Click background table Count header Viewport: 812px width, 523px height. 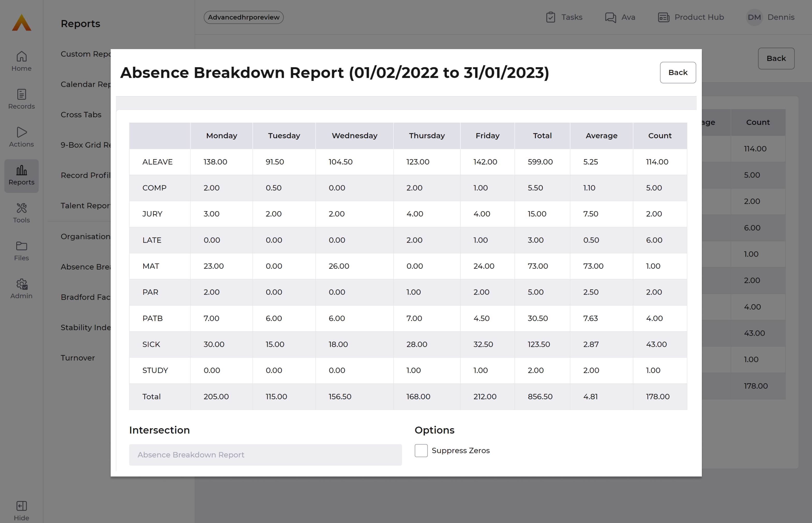click(x=758, y=122)
